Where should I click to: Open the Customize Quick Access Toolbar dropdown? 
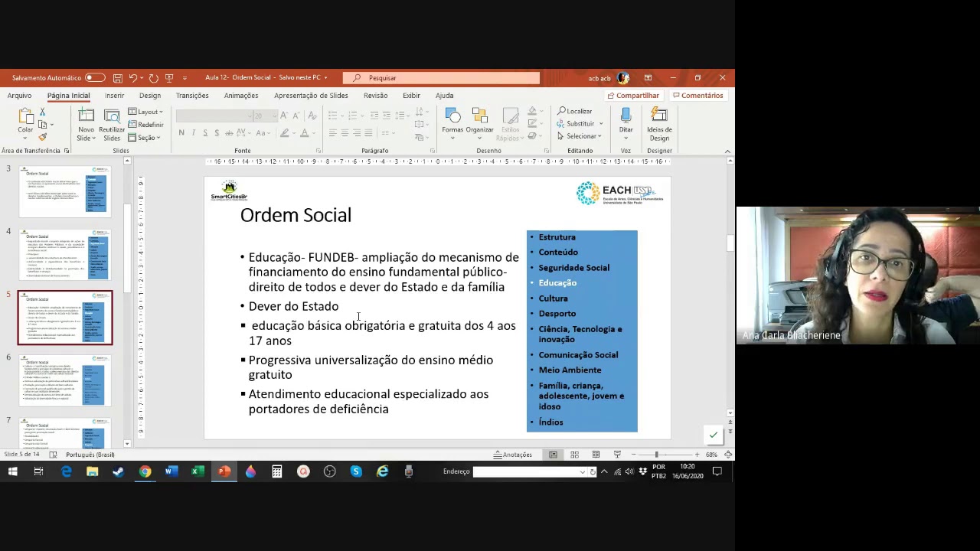pos(185,78)
